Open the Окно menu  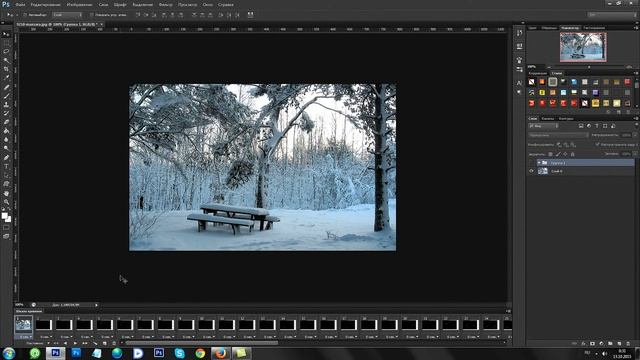tap(208, 4)
